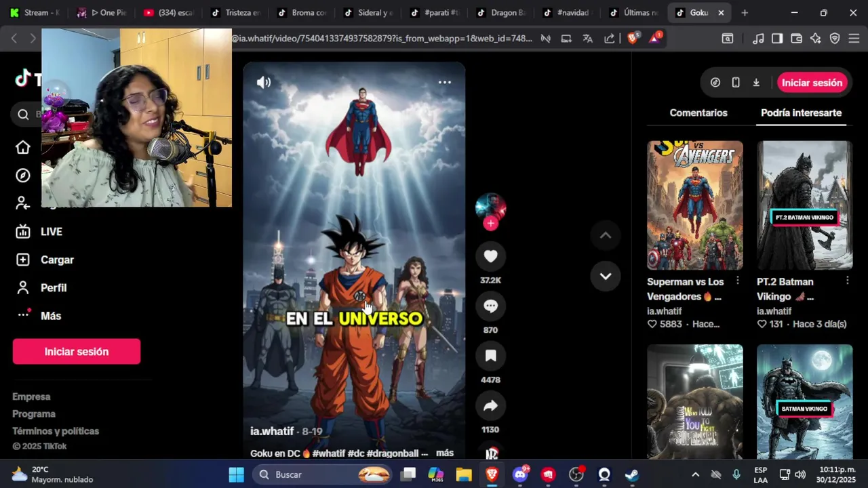Click the download icon in the TikTok header
The image size is (868, 488).
pyautogui.click(x=756, y=83)
